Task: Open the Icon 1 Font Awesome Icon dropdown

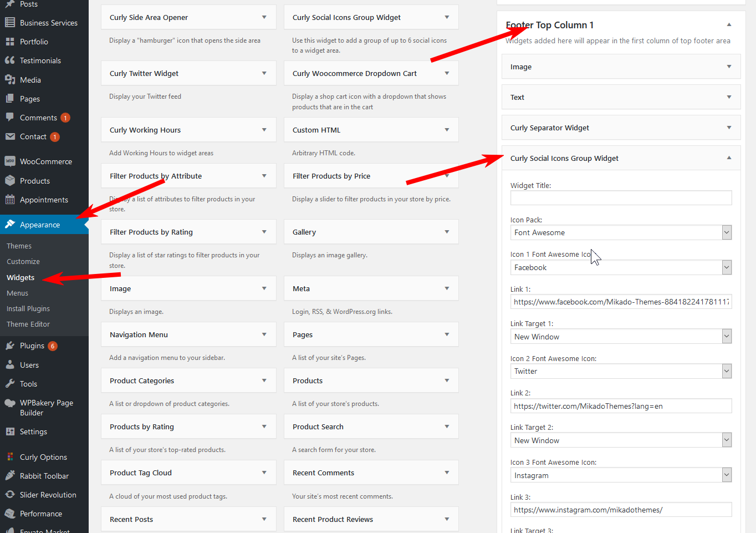Action: tap(621, 267)
